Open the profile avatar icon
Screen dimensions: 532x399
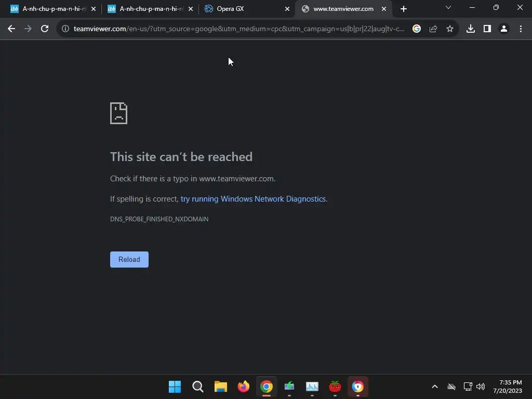pos(504,29)
